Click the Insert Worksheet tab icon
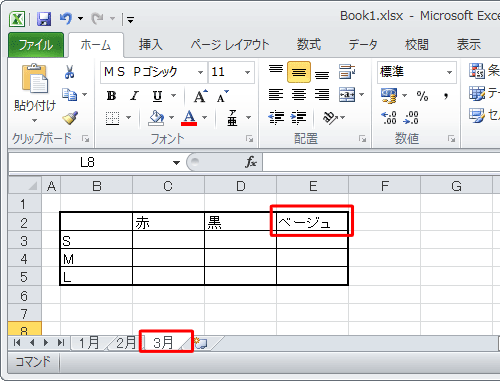 point(201,343)
